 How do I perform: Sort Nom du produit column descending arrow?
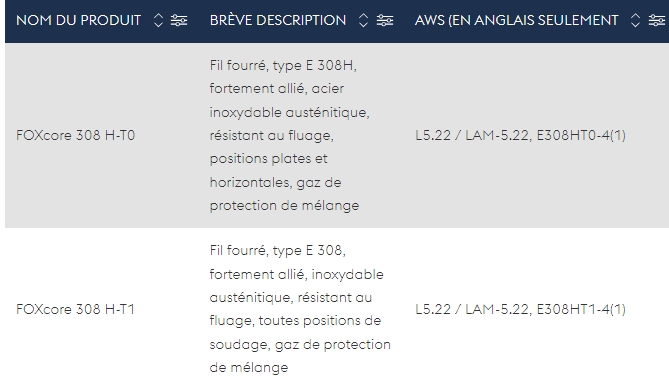coord(158,25)
